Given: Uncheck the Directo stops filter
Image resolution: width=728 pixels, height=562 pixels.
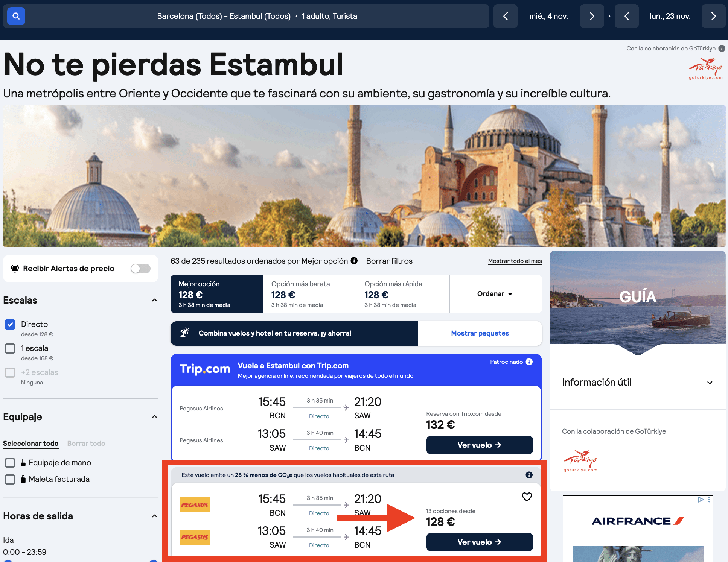Looking at the screenshot, I should 10,324.
